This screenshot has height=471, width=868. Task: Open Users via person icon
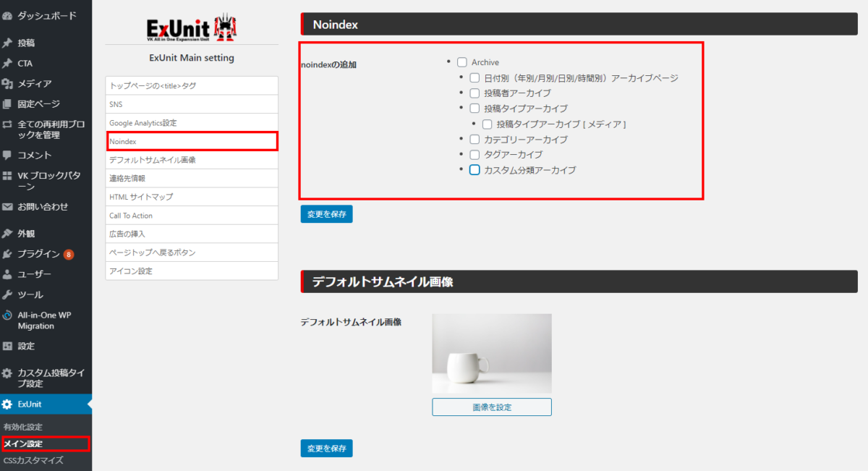(x=7, y=274)
